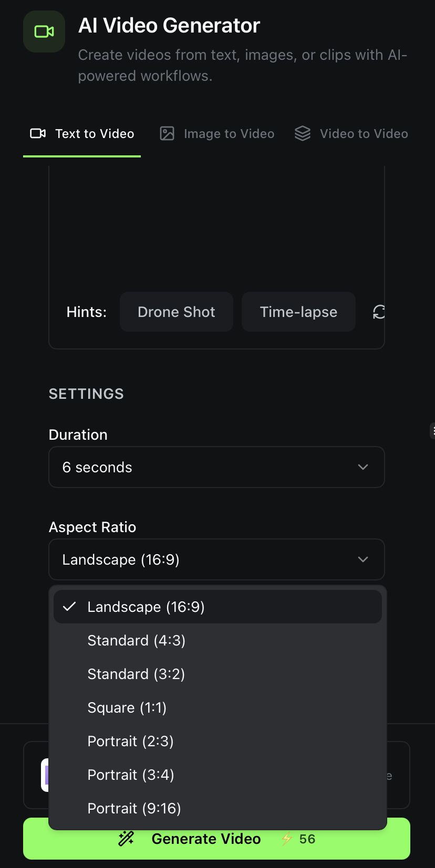Insert the Drone Shot hint
Screen dimensions: 435x868
tap(176, 312)
